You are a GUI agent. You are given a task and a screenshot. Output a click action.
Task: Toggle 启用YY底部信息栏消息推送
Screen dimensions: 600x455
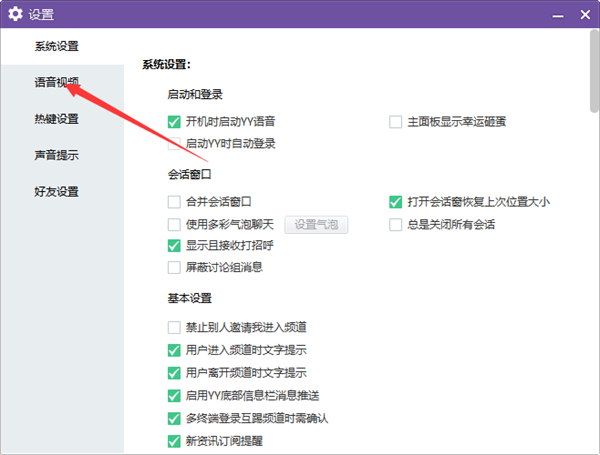(174, 396)
